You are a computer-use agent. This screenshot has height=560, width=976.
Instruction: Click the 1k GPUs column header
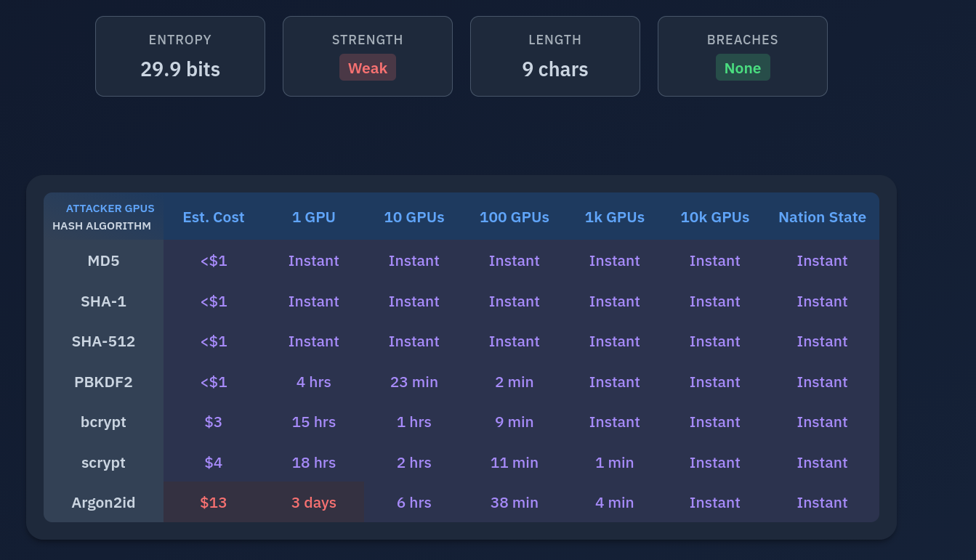coord(615,217)
